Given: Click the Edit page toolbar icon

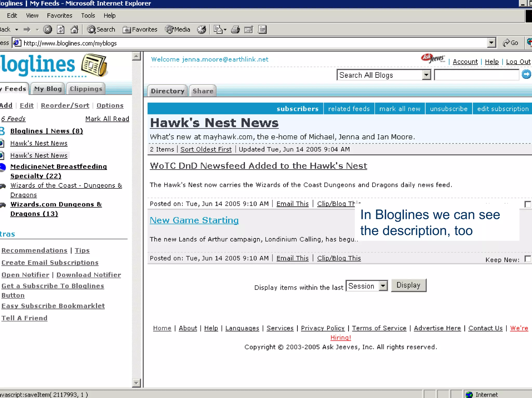Looking at the screenshot, I should 249,30.
